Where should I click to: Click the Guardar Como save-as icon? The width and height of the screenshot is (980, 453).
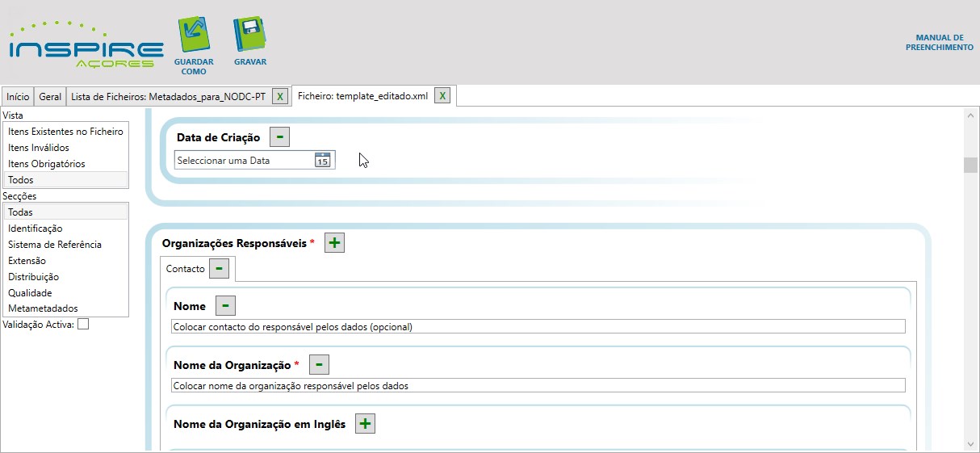[193, 36]
